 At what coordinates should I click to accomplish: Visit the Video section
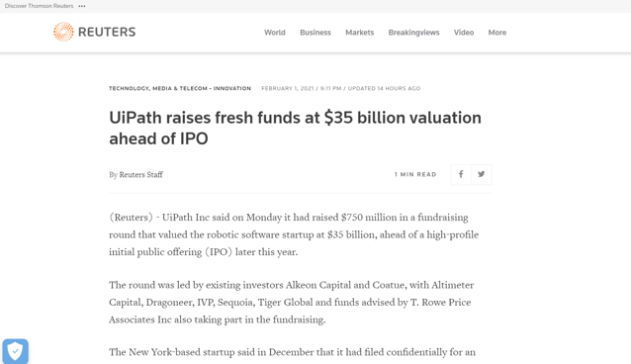click(x=464, y=33)
